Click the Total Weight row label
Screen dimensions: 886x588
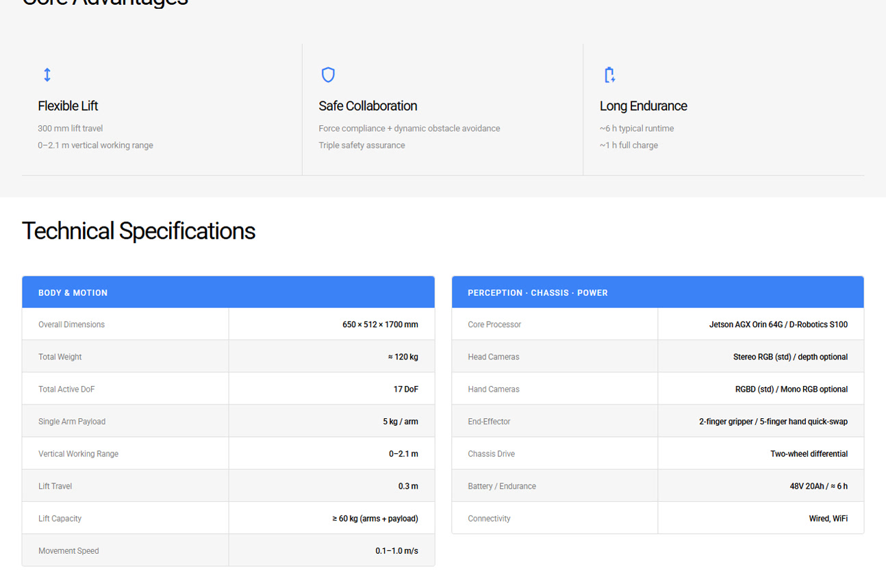click(60, 357)
